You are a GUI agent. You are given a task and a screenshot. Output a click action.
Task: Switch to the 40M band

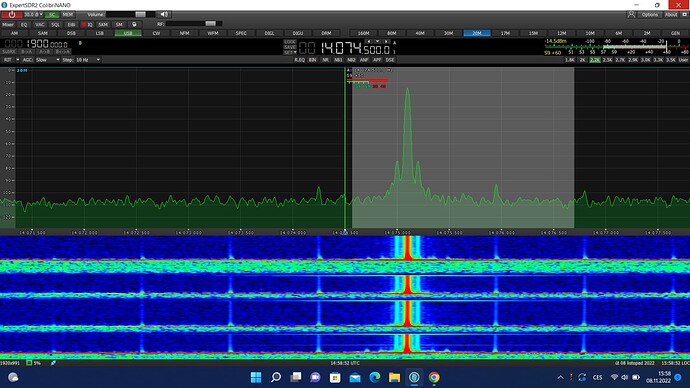(420, 33)
